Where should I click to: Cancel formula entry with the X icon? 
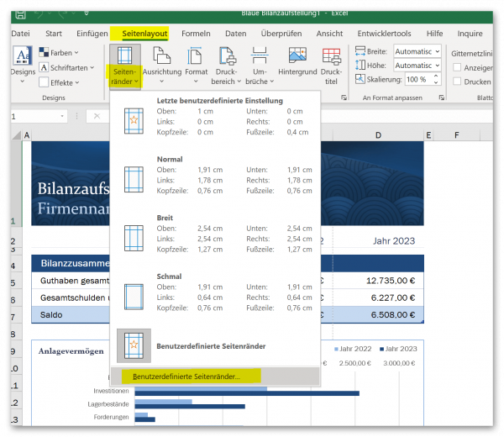point(97,116)
